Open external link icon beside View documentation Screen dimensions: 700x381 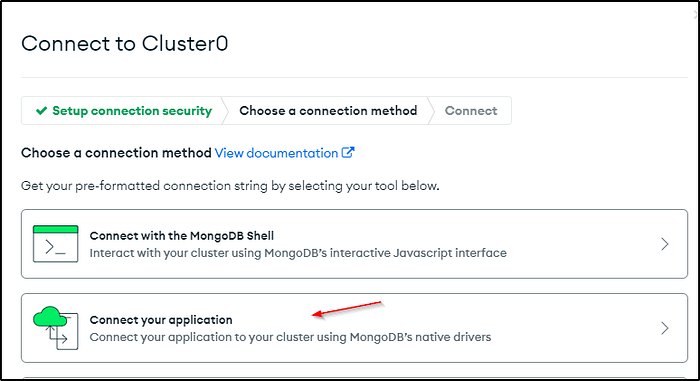[x=348, y=153]
